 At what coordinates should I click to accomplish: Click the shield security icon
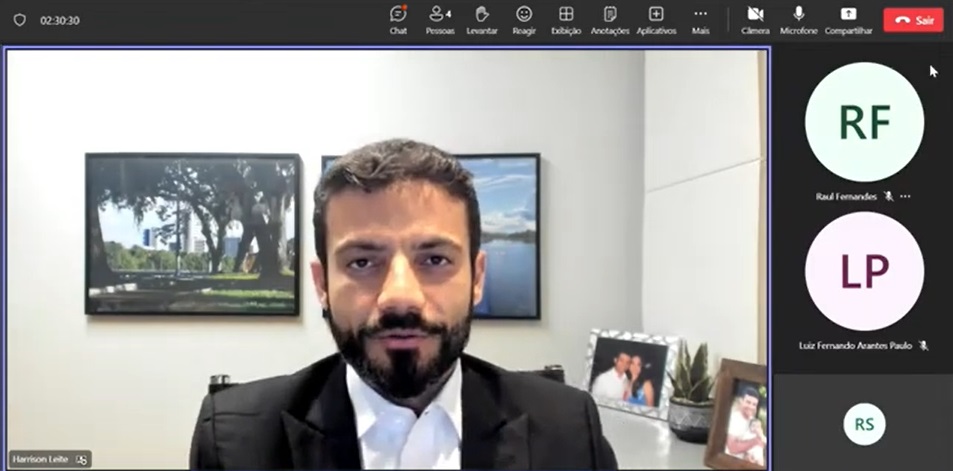19,20
